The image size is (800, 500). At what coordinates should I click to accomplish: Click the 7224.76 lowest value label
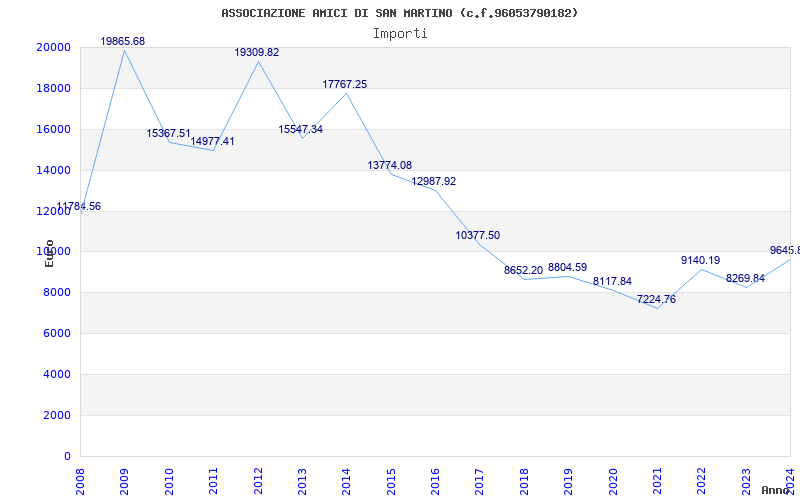(656, 299)
